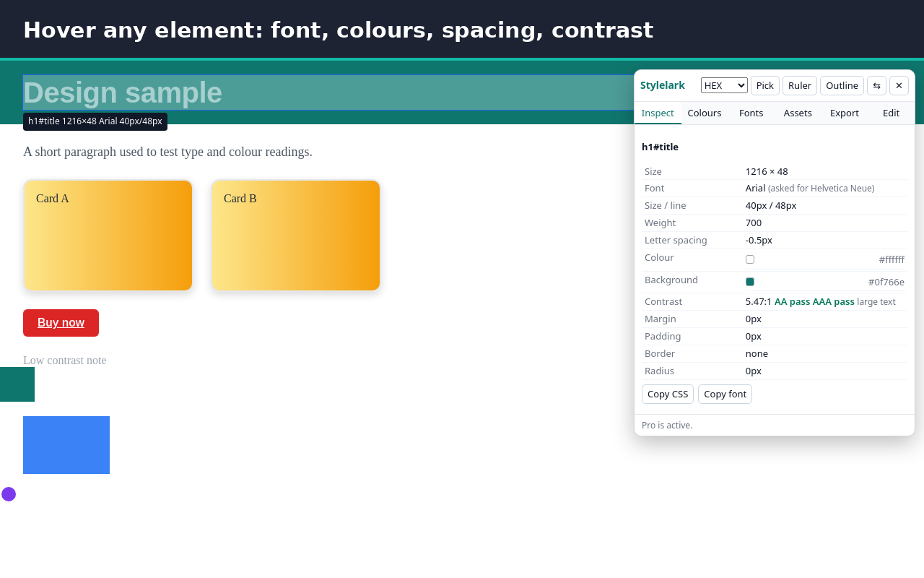Toggle the Outline button
Image resolution: width=924 pixels, height=578 pixels.
click(842, 85)
